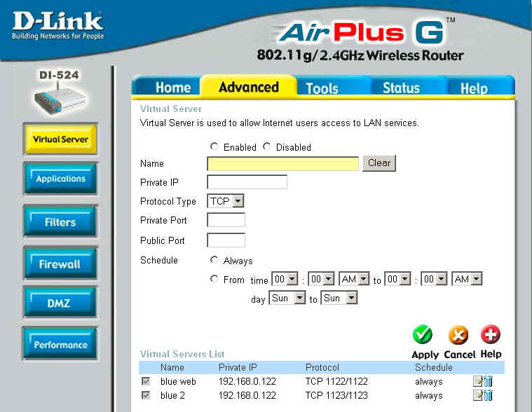Open the end day Sun dropdown
Screen dimensions: 532x412
coord(339,298)
